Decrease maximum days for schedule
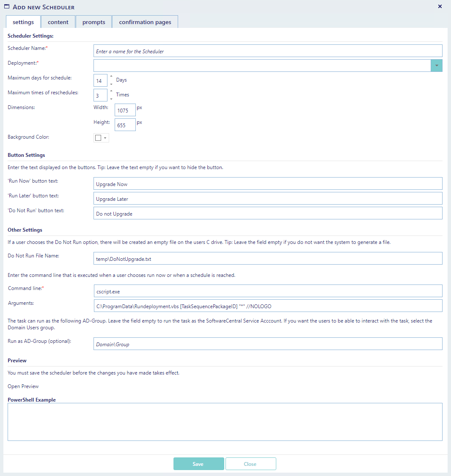Screen dimensions: 451x476 tap(111, 84)
